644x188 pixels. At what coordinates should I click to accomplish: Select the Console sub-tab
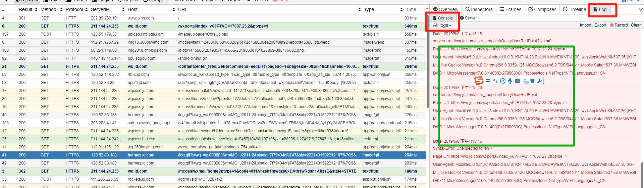(x=443, y=18)
